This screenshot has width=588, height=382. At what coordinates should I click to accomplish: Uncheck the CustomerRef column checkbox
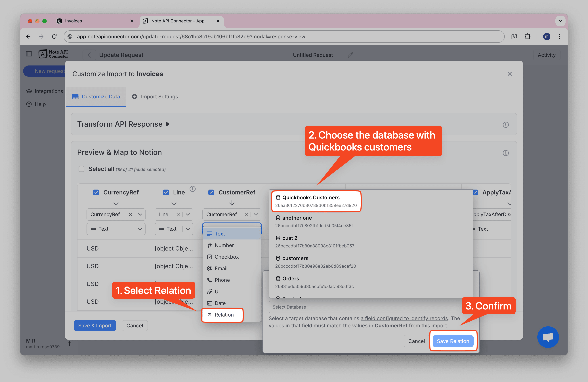pyautogui.click(x=211, y=192)
